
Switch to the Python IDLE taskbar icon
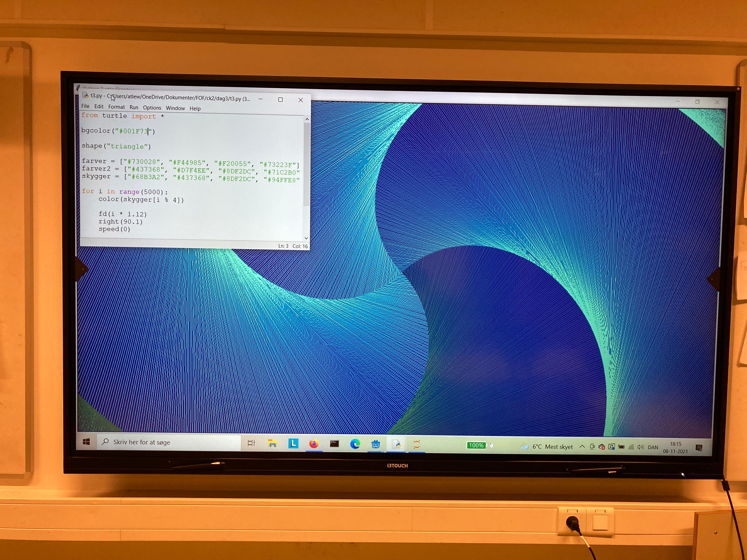point(396,445)
